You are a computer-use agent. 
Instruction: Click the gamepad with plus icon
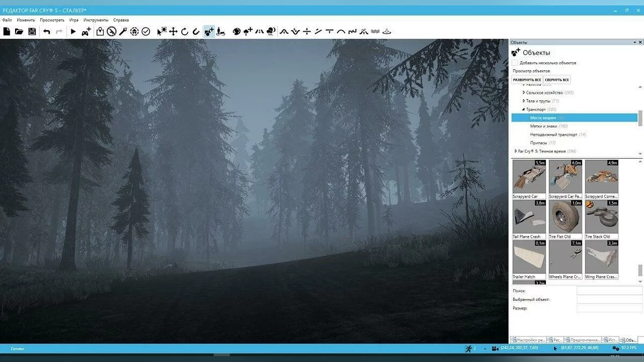click(x=86, y=32)
